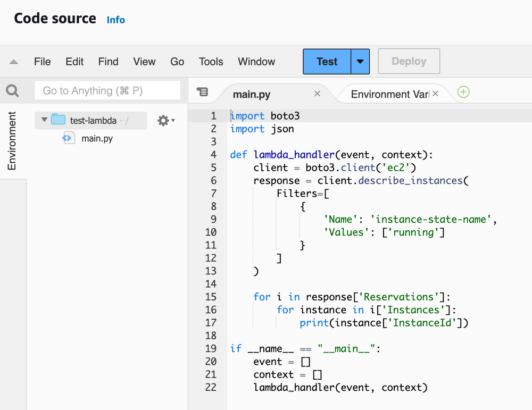Click the green plus to open a new tab
This screenshot has width=532, height=410.
(x=463, y=92)
